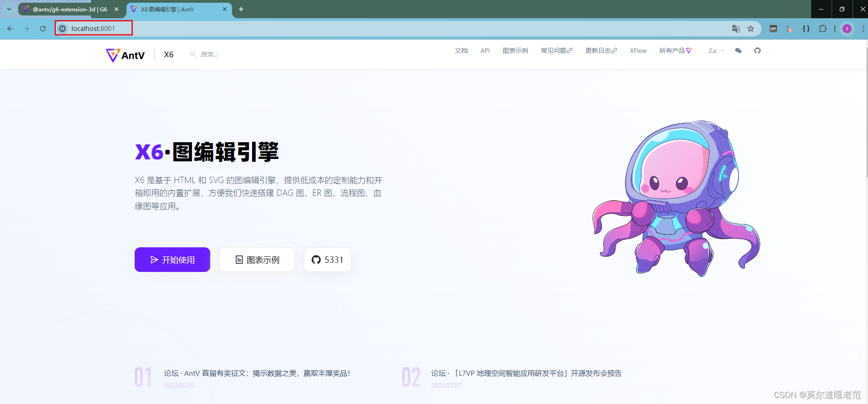Switch to the @antv/g6-extension-3d tab
Screen dimensions: 868x404
point(71,9)
